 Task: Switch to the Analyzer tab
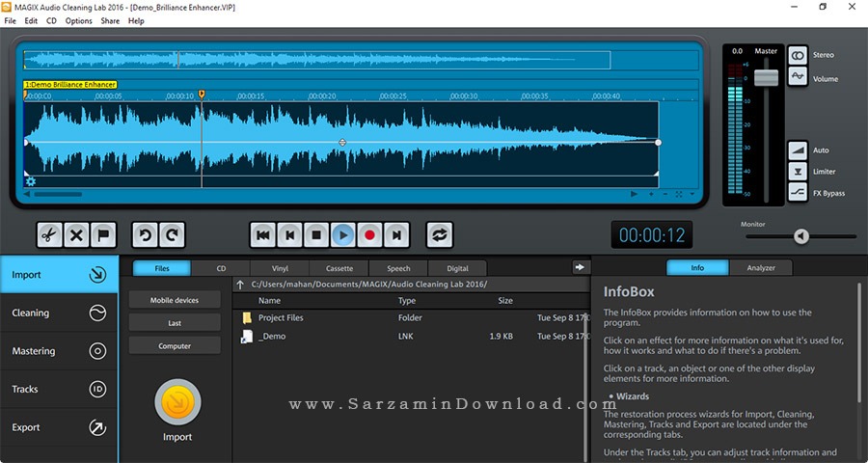point(761,268)
